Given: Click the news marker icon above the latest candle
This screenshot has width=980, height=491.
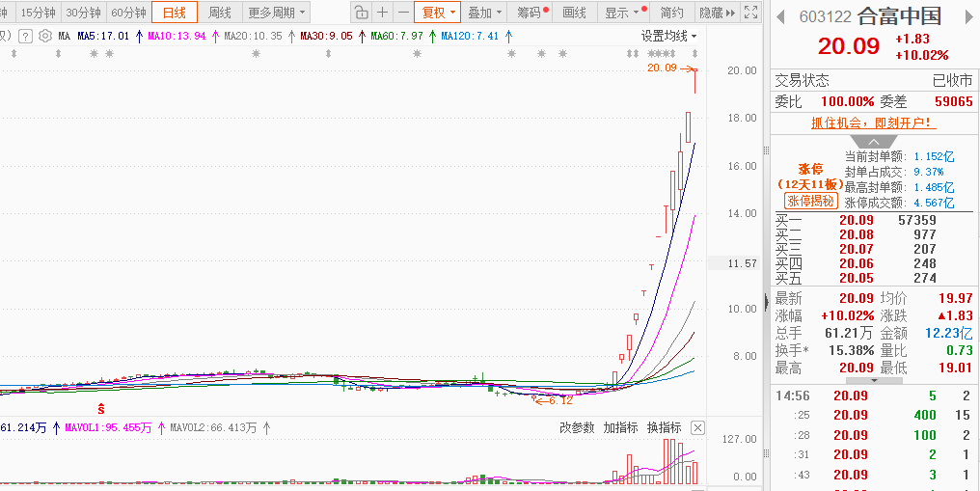Looking at the screenshot, I should click(x=694, y=54).
